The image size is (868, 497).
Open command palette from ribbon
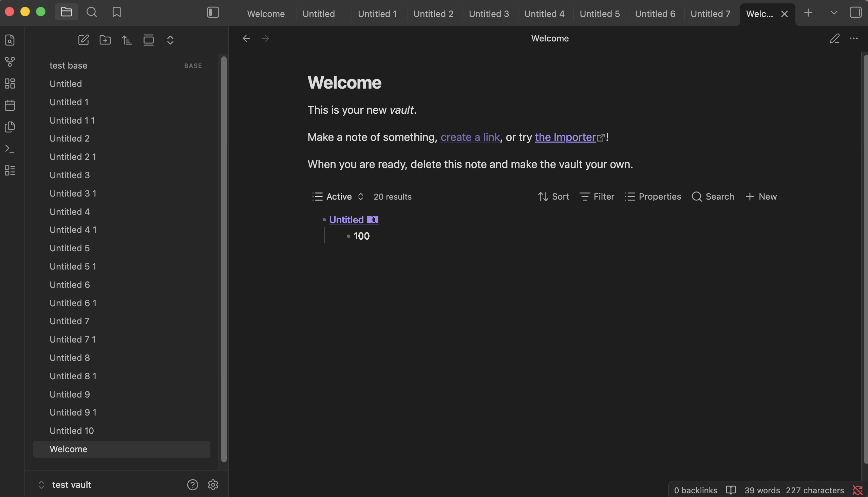pyautogui.click(x=10, y=149)
